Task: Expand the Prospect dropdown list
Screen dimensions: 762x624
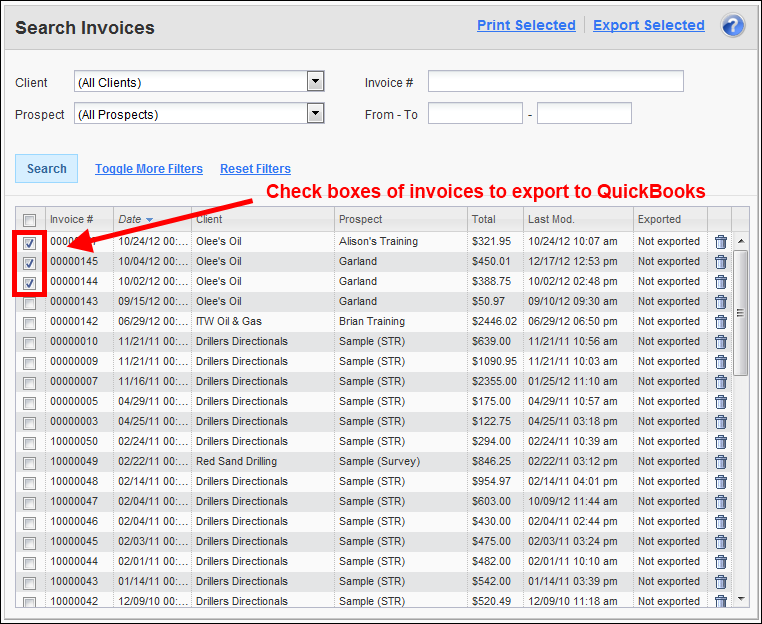Action: [x=315, y=114]
